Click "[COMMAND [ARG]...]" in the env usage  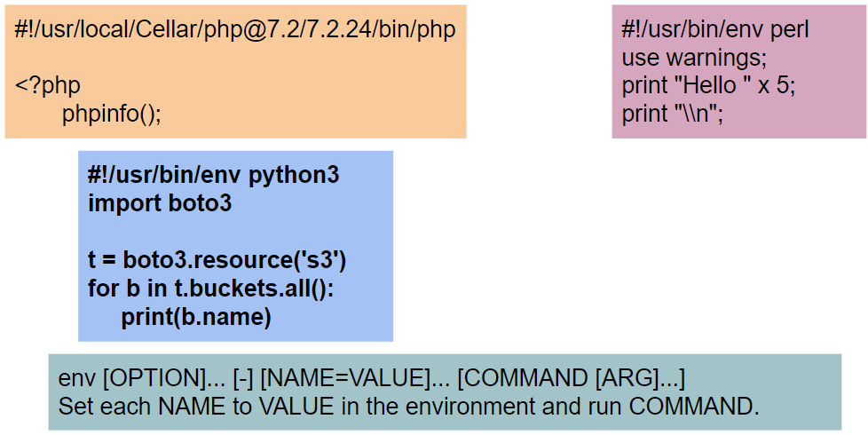pyautogui.click(x=572, y=379)
